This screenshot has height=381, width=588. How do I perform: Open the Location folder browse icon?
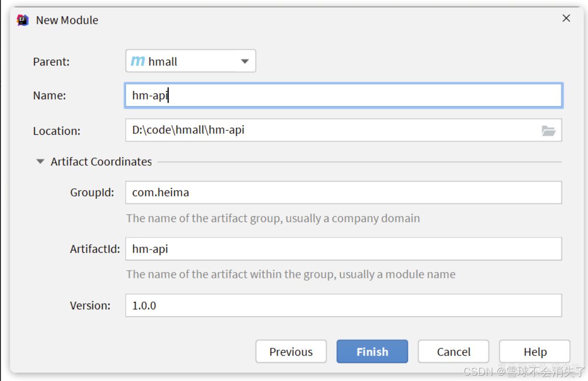pos(548,131)
